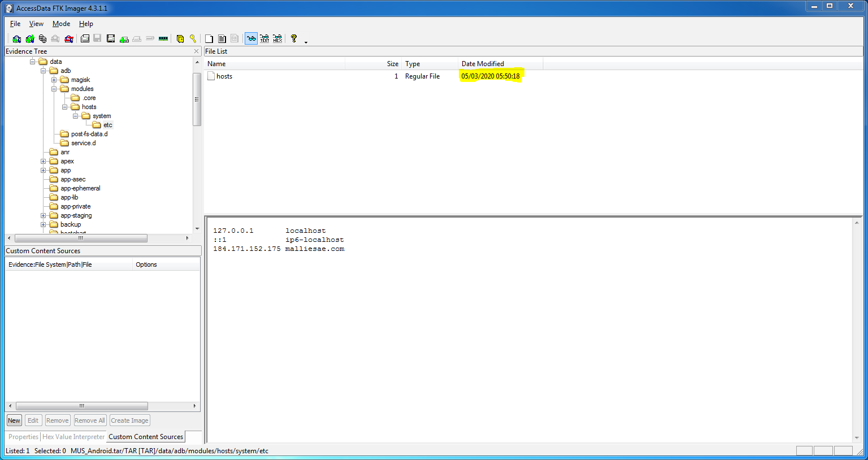The width and height of the screenshot is (868, 460).
Task: Click the Add All Attached Devices icon
Action: [30, 39]
